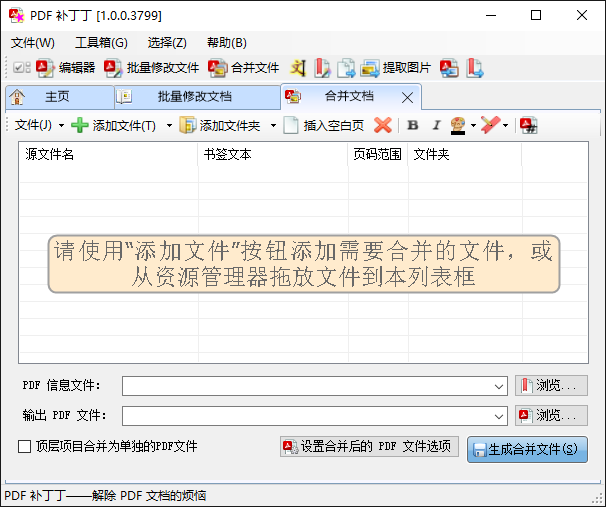Screen dimensions: 606x507
Task: Click the PDF page number # icon
Action: tap(528, 125)
